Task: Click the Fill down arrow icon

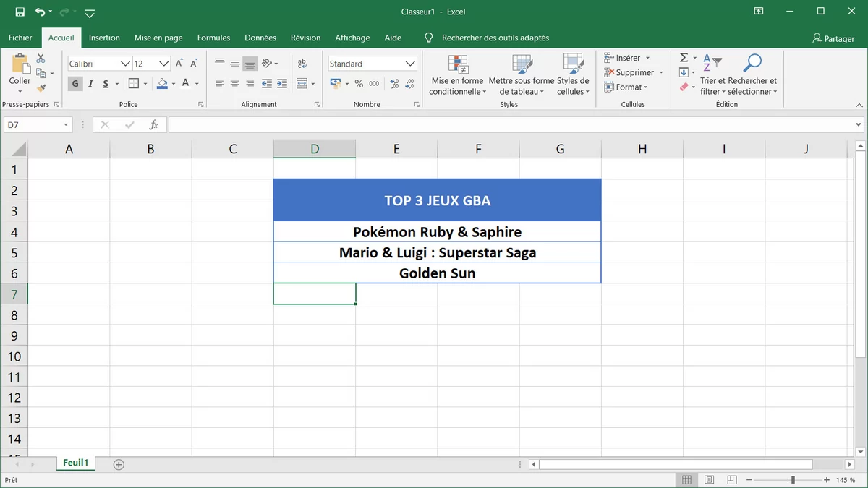Action: 684,72
